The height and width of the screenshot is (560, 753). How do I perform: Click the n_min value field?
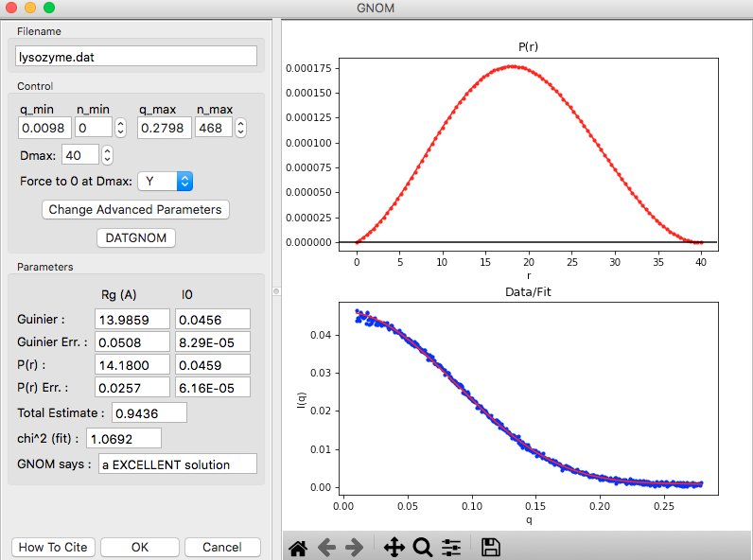[93, 128]
